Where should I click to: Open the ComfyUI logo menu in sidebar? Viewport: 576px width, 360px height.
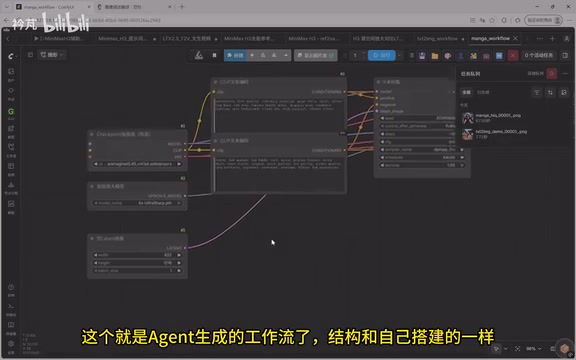coord(11,56)
